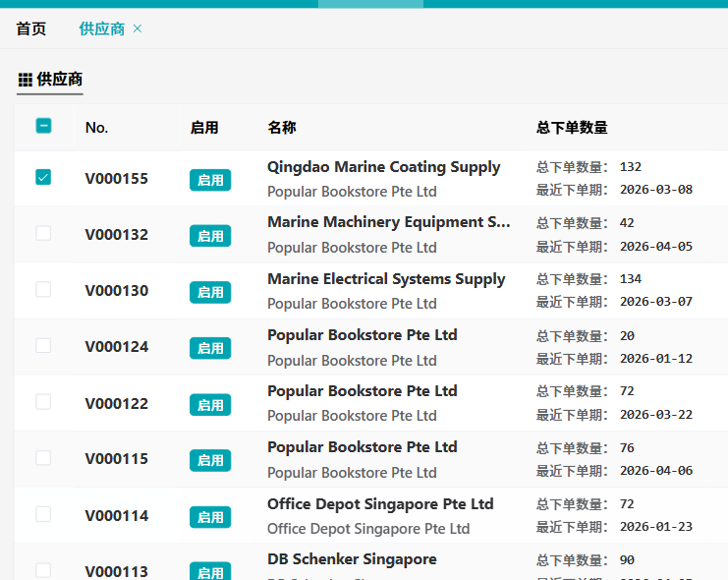Image resolution: width=728 pixels, height=580 pixels.
Task: Switch to the 首页 tab
Action: tap(31, 29)
